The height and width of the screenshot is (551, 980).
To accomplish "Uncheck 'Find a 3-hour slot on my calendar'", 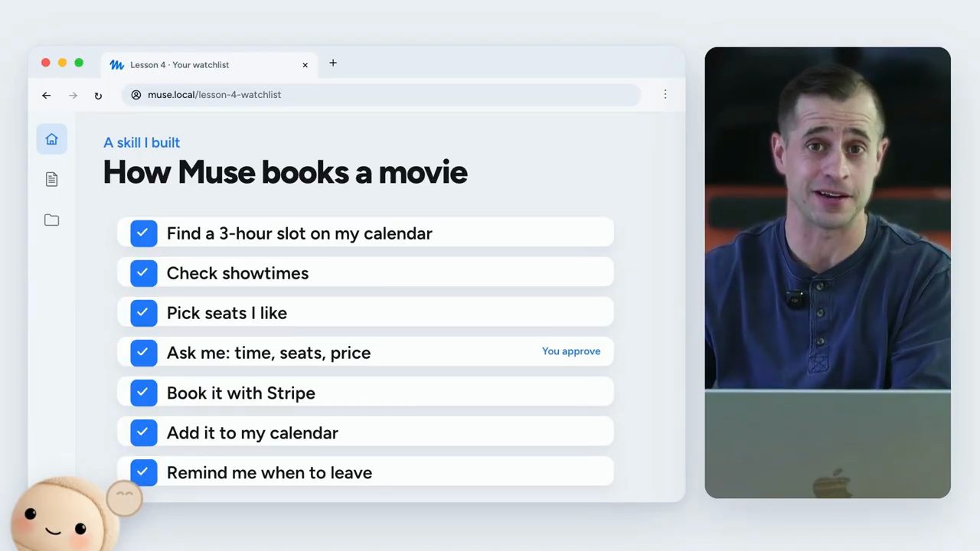I will (143, 233).
